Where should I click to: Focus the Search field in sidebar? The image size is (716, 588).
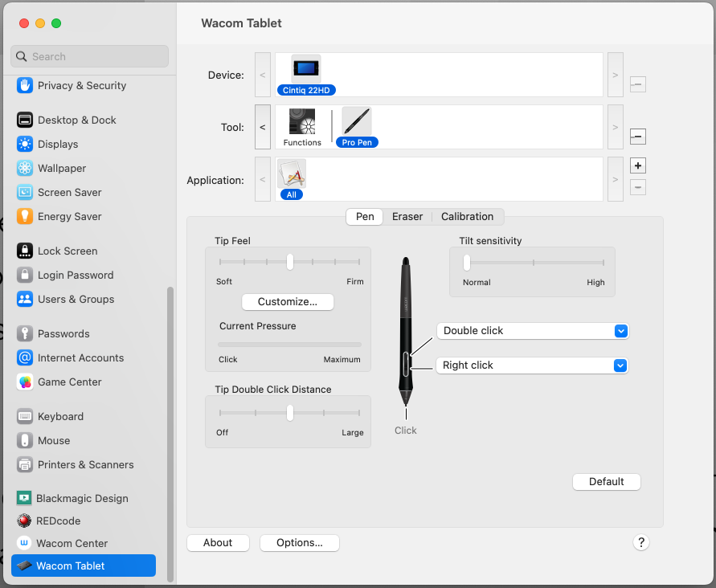click(89, 56)
